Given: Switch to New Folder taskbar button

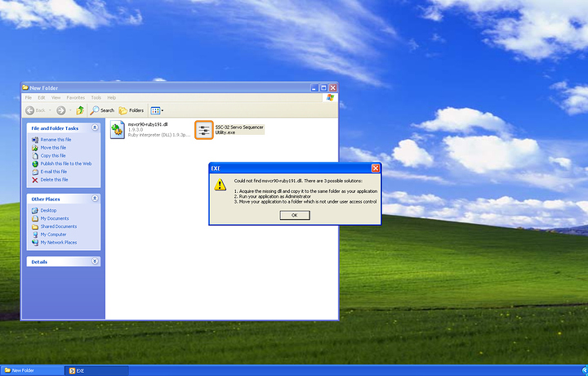Looking at the screenshot, I should 32,370.
